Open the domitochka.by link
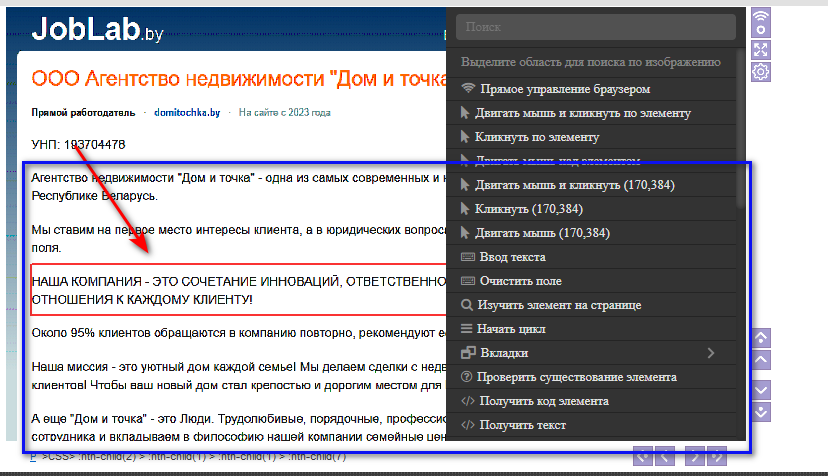828x476 pixels. [x=187, y=113]
